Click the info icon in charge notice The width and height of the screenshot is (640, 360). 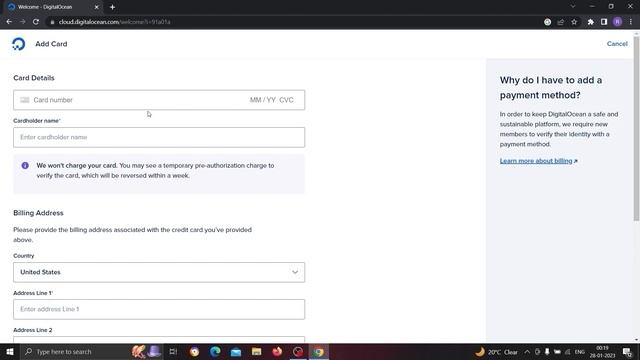(x=25, y=165)
